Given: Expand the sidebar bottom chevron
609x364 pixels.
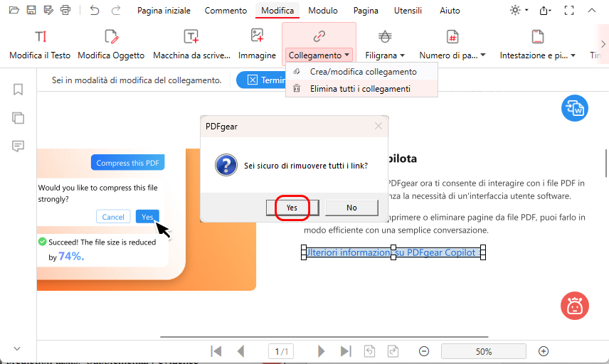Looking at the screenshot, I should (x=17, y=348).
